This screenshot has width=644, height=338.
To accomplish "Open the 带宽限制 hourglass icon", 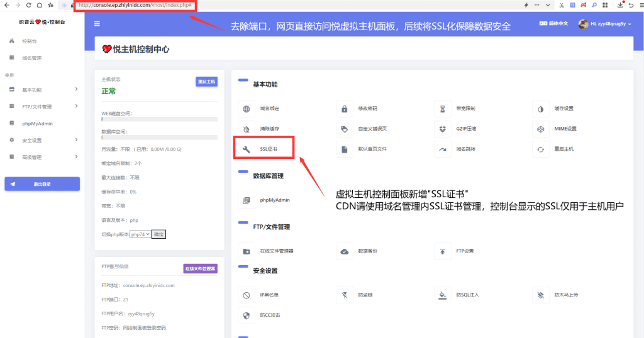I will pos(442,109).
